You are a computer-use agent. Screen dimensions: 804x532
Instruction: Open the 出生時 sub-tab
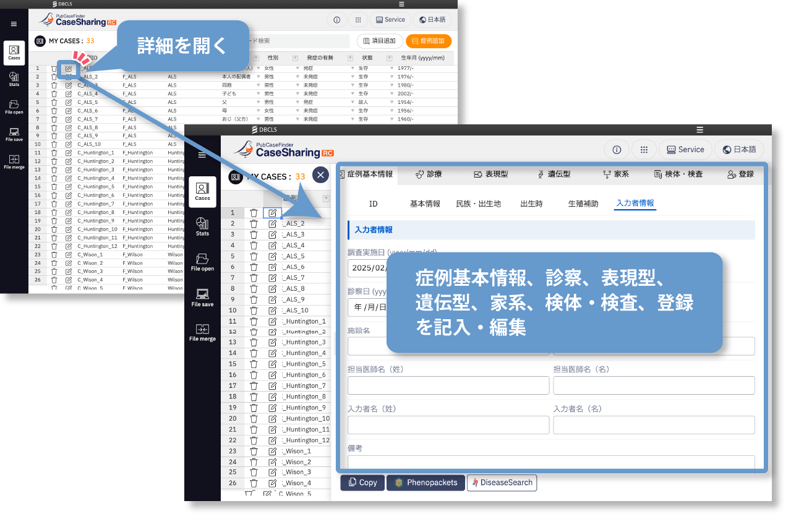[531, 204]
